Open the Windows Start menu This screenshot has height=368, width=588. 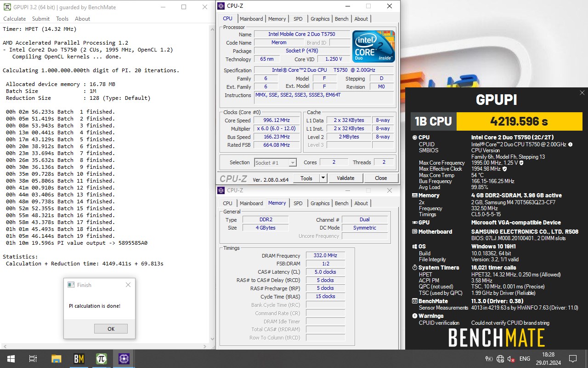click(10, 359)
